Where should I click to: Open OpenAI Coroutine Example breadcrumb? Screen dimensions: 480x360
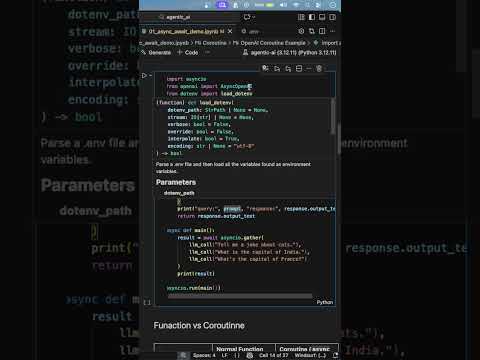[x=269, y=43]
